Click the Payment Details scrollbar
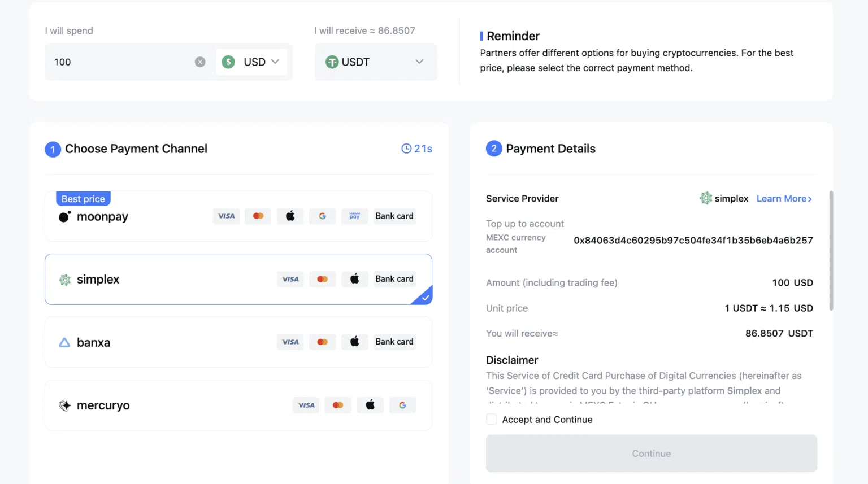The height and width of the screenshot is (484, 868). pyautogui.click(x=831, y=251)
